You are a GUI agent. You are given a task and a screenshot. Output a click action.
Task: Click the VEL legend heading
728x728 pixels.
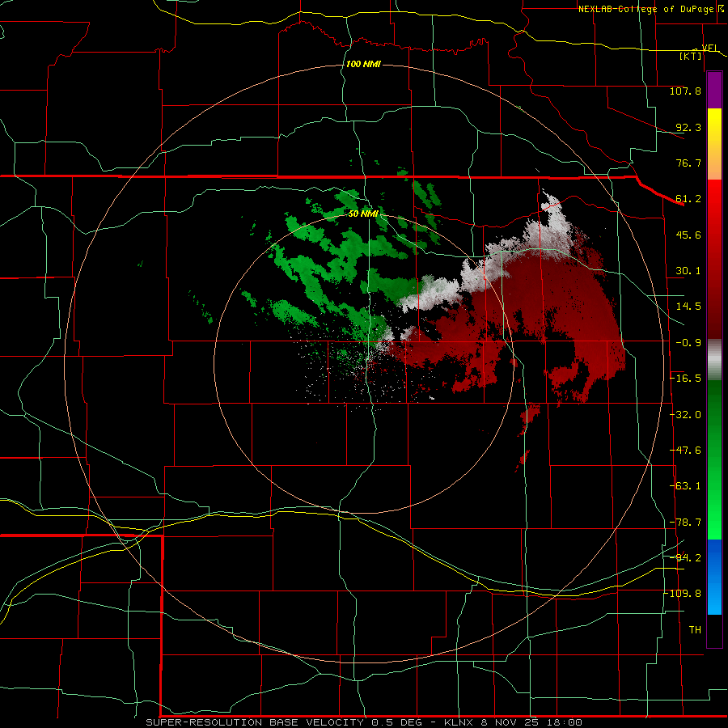pos(710,48)
